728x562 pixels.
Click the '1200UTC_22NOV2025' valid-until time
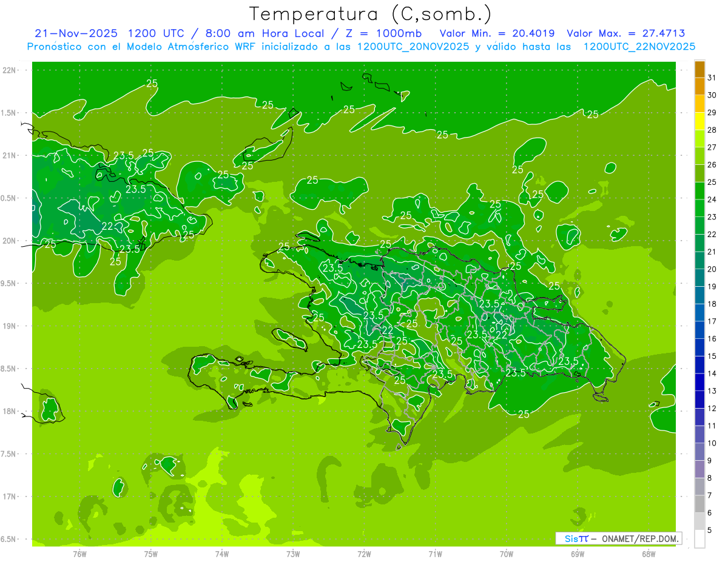(x=639, y=47)
